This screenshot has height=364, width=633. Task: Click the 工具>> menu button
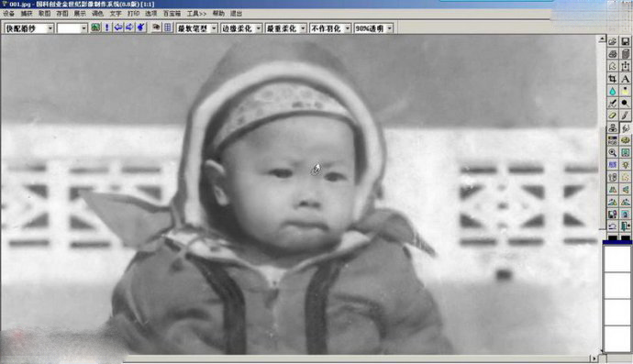[196, 14]
